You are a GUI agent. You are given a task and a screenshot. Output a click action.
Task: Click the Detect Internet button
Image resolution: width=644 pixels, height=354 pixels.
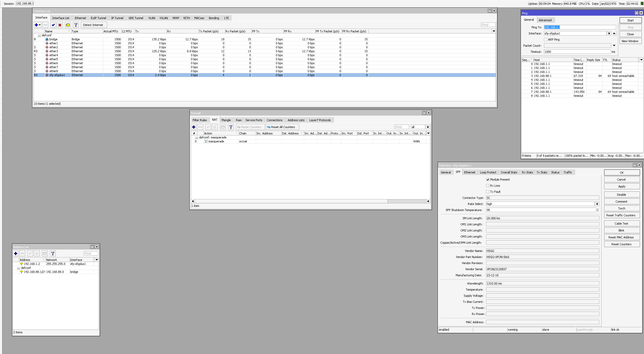[x=93, y=25]
